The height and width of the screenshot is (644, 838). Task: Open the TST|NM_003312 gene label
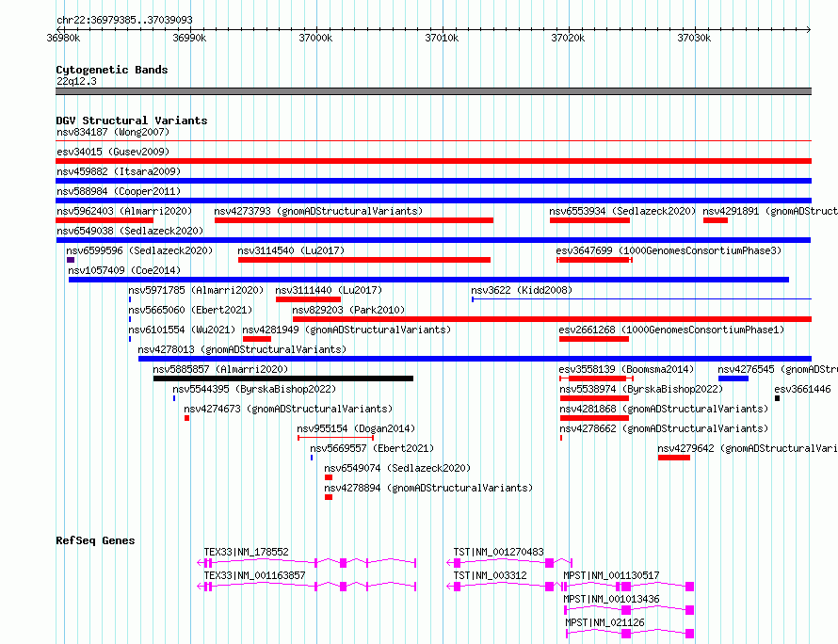coord(490,575)
